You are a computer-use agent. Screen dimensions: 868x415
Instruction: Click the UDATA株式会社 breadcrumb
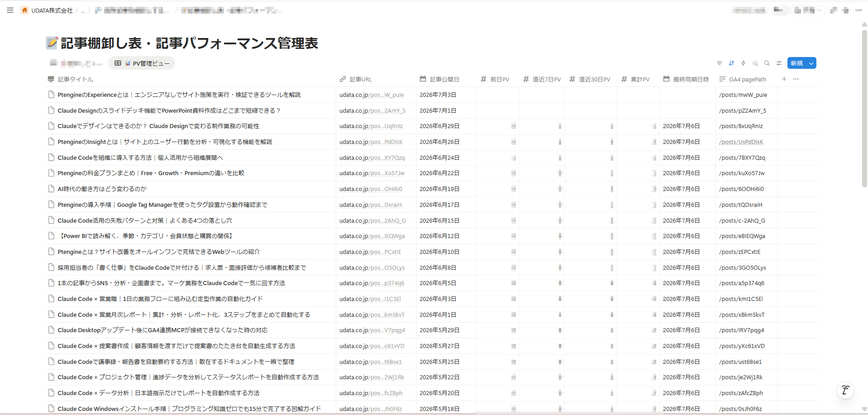pos(52,10)
